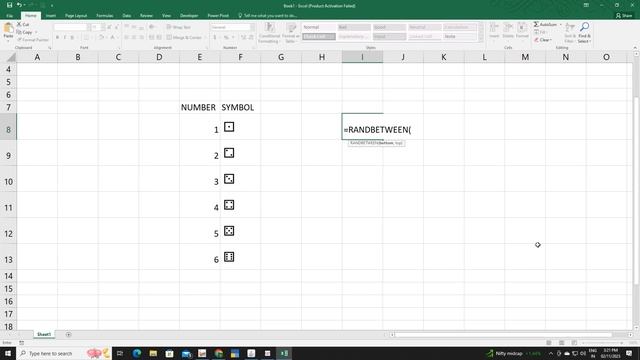Image resolution: width=640 pixels, height=360 pixels.
Task: Click the Ribbon Display Options icon
Action: point(586,5)
